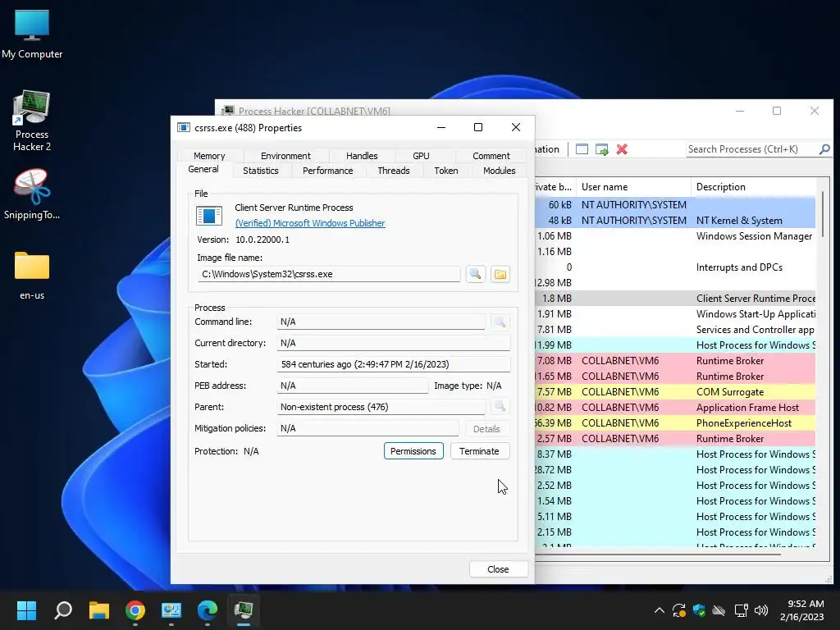Click the OneDrive cloud tray icon
Screen dimensions: 840x630
pyautogui.click(x=719, y=610)
